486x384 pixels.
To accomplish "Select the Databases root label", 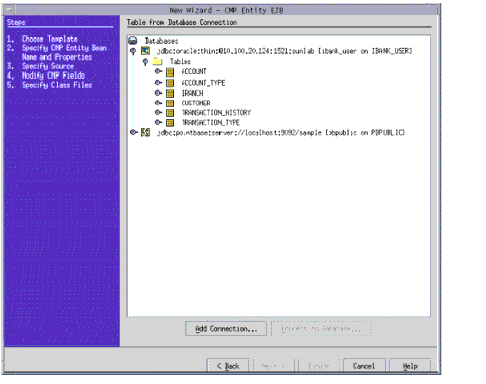I will pos(161,41).
